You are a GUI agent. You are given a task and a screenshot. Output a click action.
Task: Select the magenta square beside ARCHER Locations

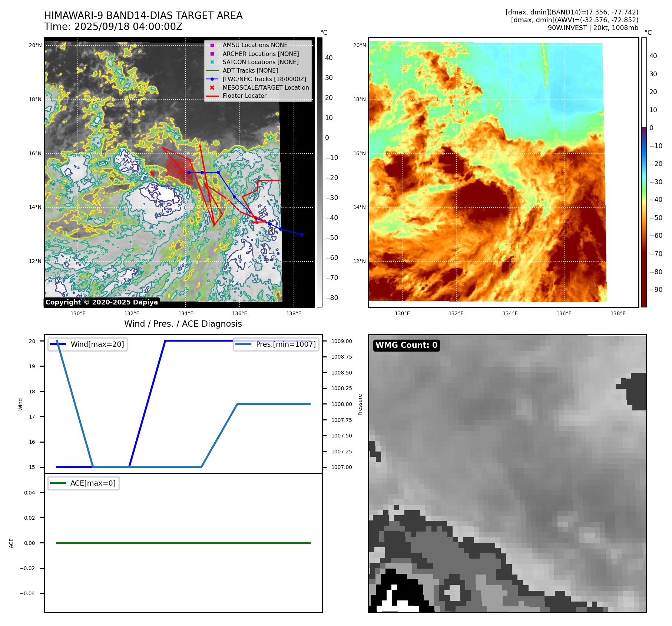click(x=212, y=54)
